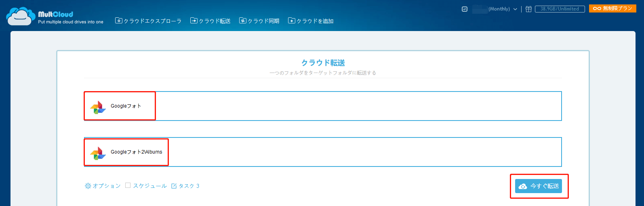Image resolution: width=644 pixels, height=206 pixels.
Task: Open タスク 3 name link
Action: click(189, 186)
